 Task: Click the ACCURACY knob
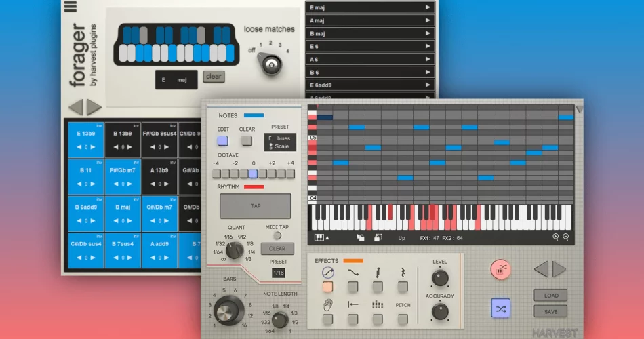pyautogui.click(x=440, y=311)
